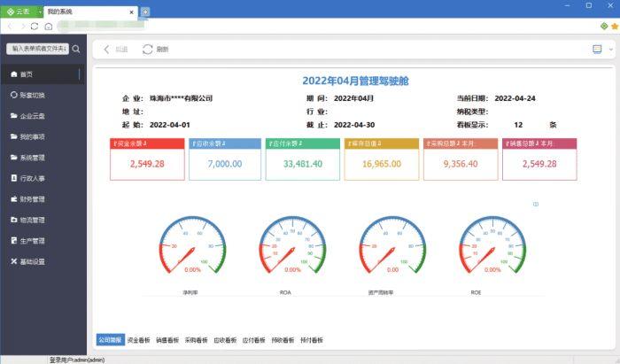
Task: Select the 应收看板 tab
Action: tap(225, 340)
